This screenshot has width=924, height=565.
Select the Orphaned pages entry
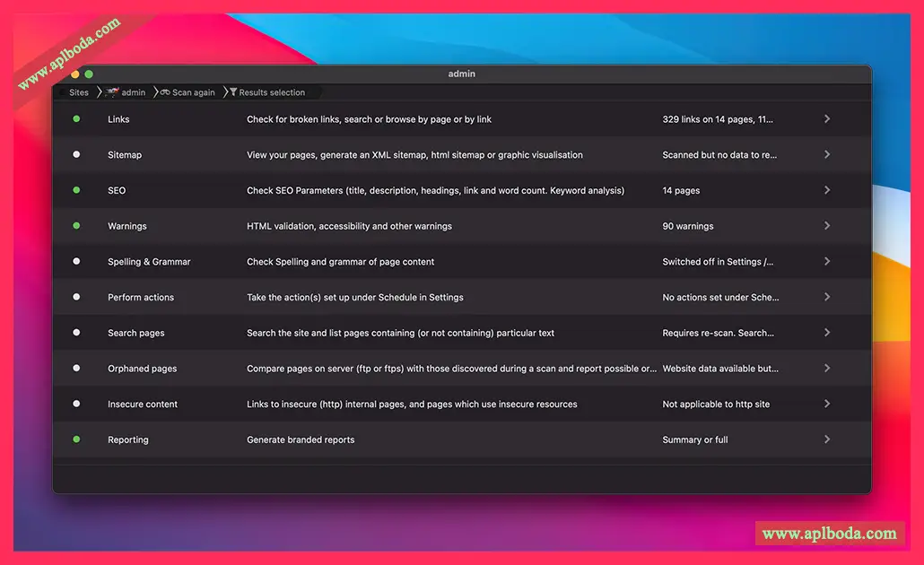(x=142, y=369)
